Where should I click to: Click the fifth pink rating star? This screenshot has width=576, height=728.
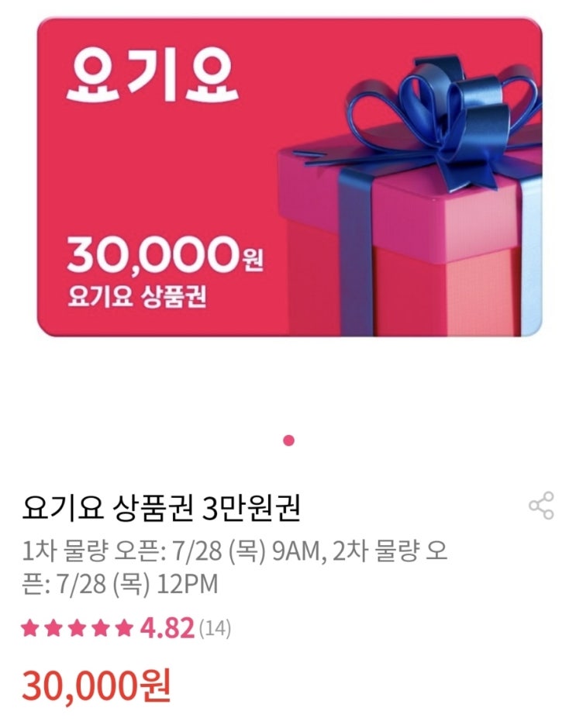point(124,628)
